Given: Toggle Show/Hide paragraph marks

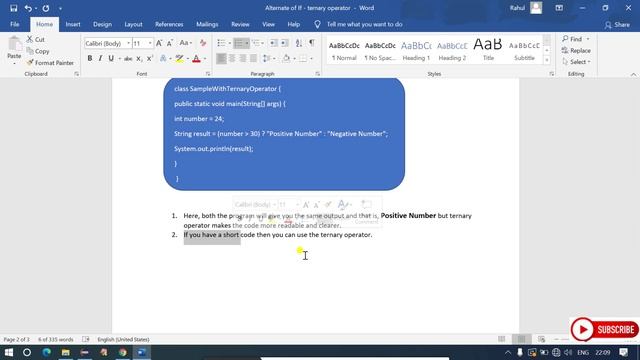Looking at the screenshot, I should [312, 43].
